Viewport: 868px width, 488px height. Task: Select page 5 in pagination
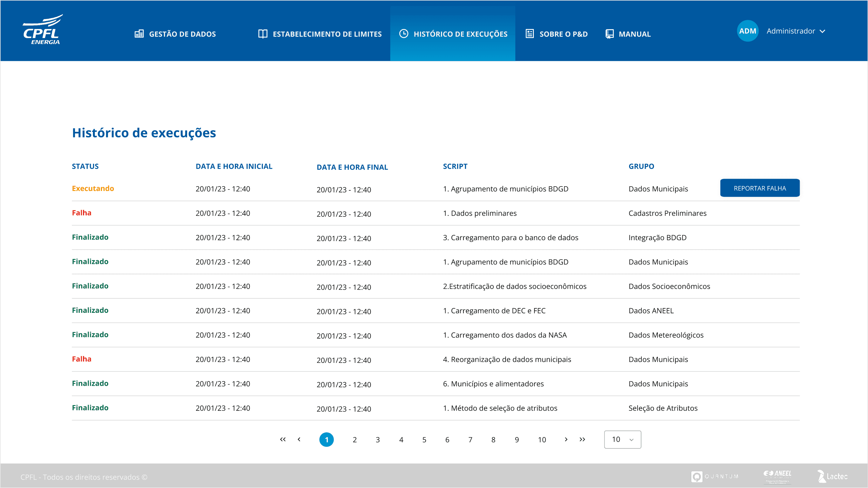(x=424, y=439)
